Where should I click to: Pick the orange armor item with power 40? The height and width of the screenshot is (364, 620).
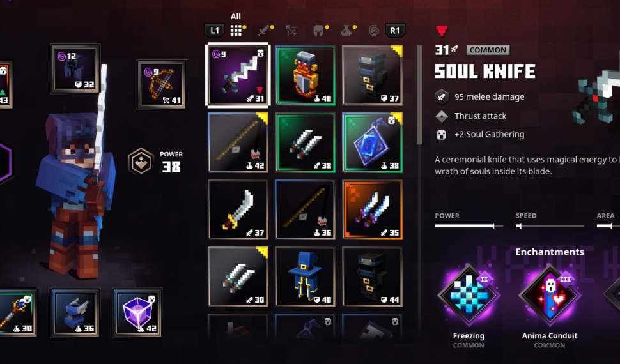coord(305,75)
